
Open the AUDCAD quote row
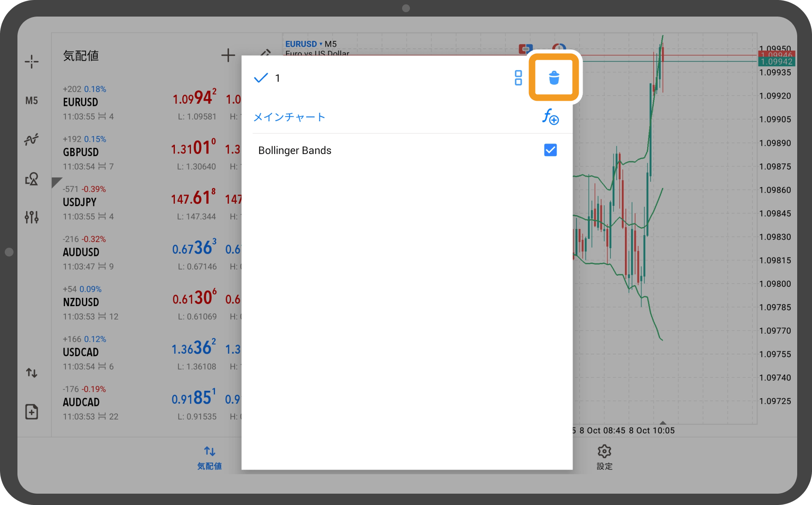(147, 403)
